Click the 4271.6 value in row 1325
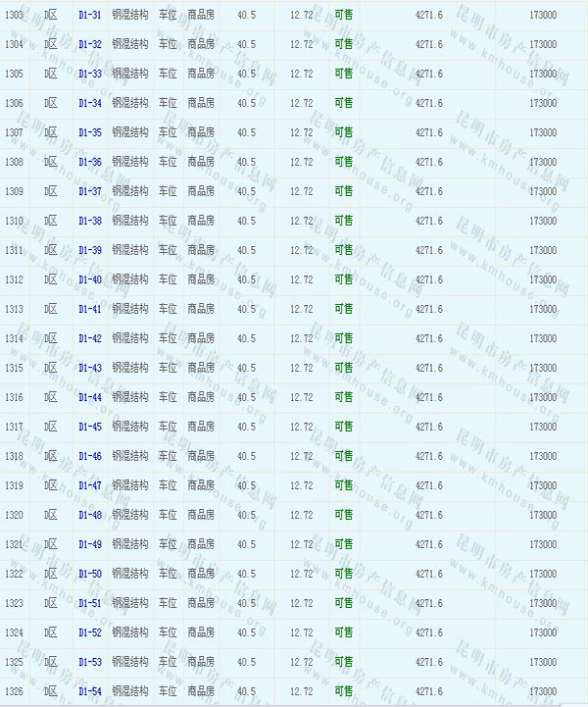Screen dimensions: 588x707 (x=429, y=662)
